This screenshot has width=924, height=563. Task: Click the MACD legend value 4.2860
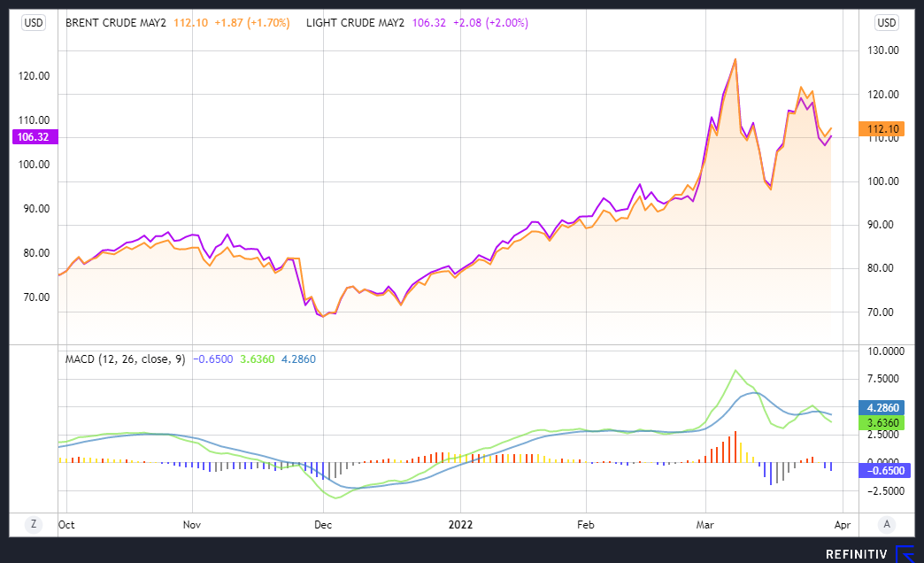click(x=299, y=359)
